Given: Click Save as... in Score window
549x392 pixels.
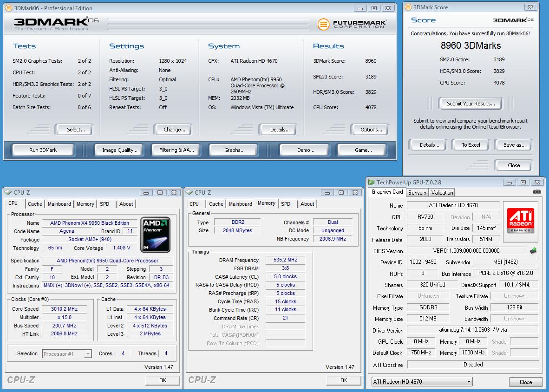Looking at the screenshot, I should click(x=514, y=145).
